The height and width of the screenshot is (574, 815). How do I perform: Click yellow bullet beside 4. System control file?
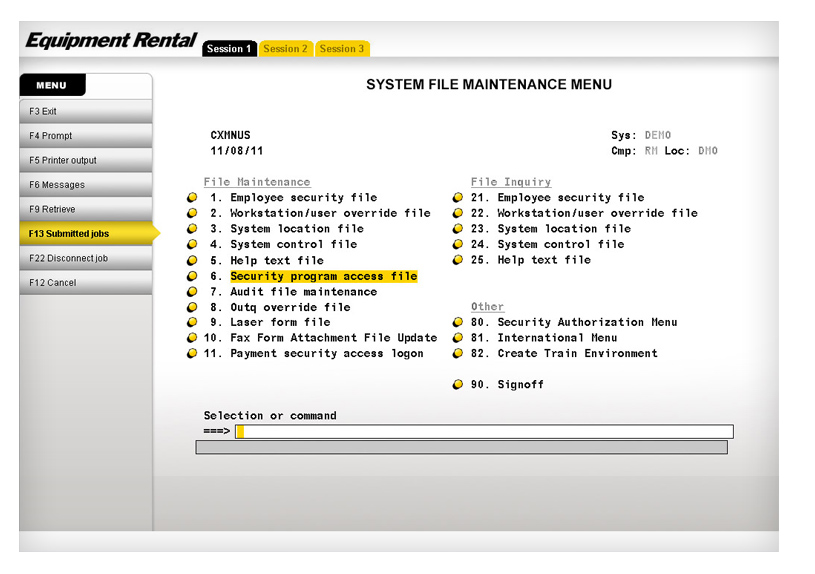(x=192, y=244)
